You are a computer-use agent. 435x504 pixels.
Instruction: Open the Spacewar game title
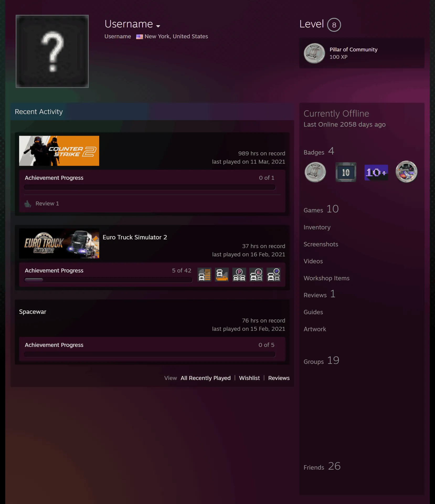(33, 312)
